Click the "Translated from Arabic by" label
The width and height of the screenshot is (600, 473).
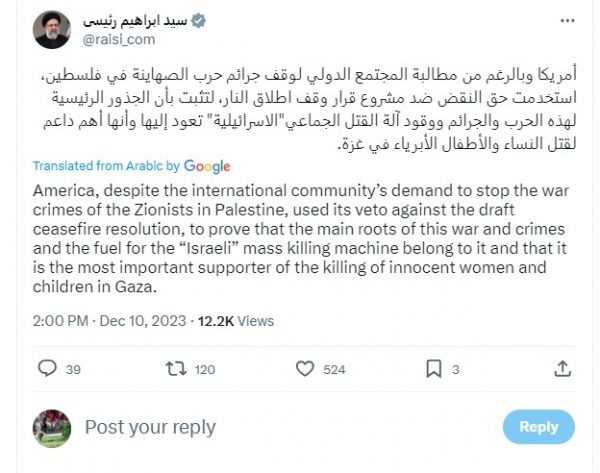[x=105, y=166]
